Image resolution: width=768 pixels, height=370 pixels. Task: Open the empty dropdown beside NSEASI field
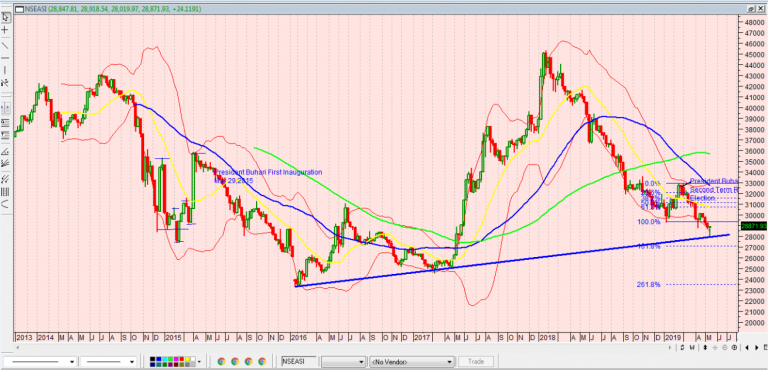pos(344,362)
